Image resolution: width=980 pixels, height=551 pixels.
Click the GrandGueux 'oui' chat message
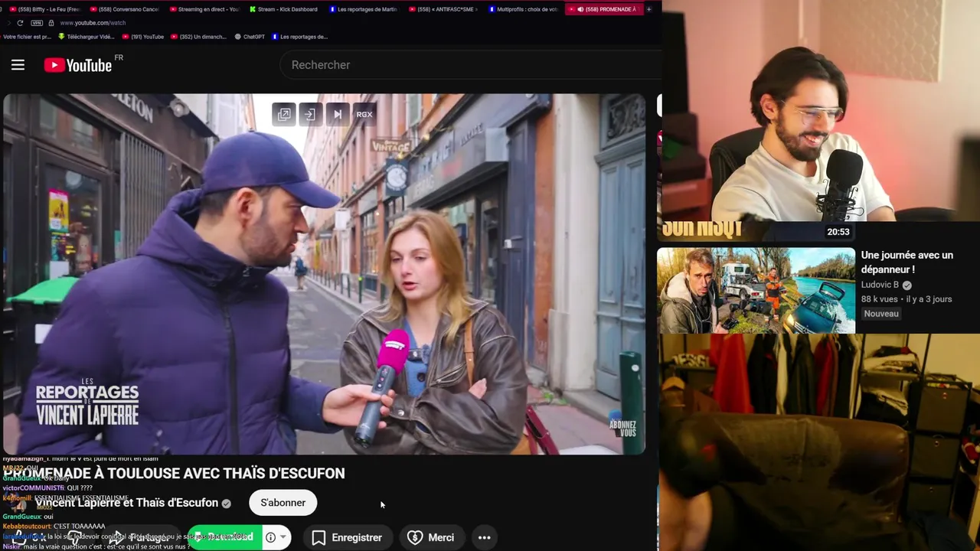coord(28,517)
